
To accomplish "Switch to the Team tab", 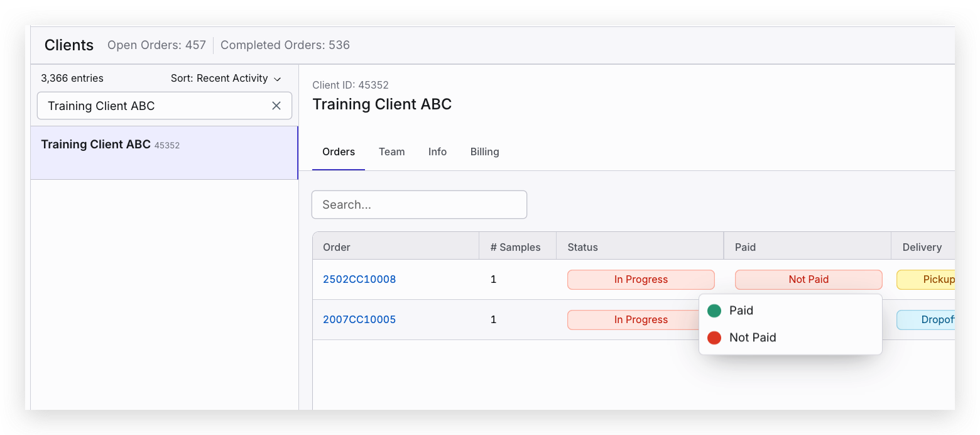I will coord(391,151).
